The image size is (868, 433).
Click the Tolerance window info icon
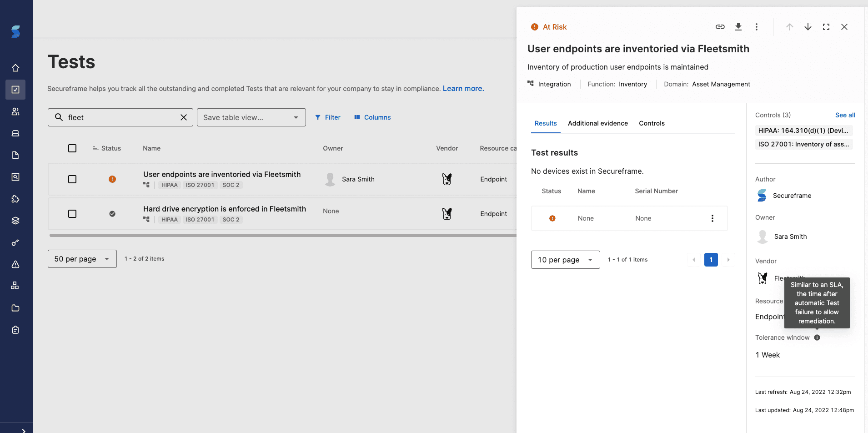click(817, 337)
